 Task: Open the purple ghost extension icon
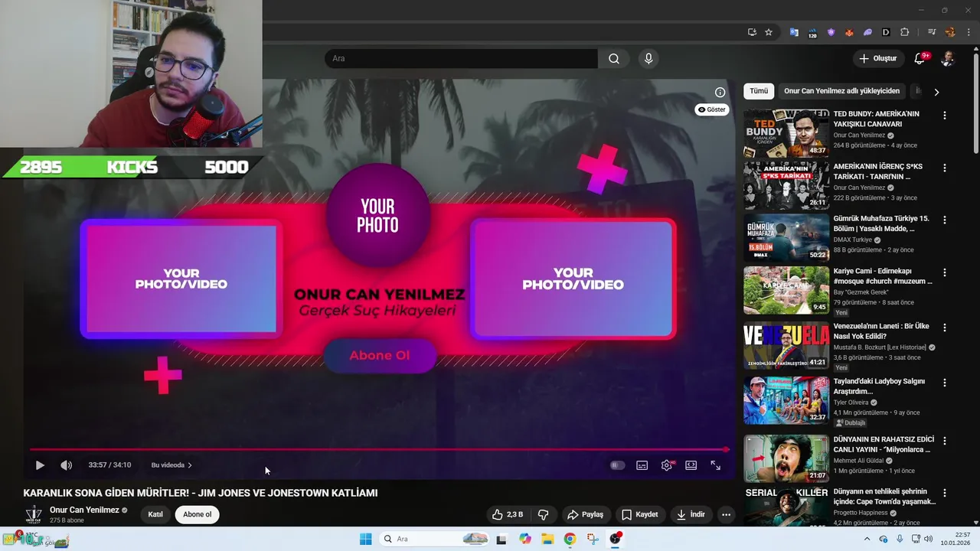tap(867, 32)
